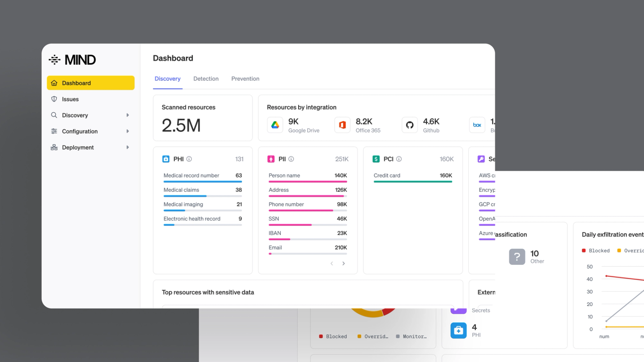644x362 pixels.
Task: Toggle the Blocked legend in exfiltration chart
Action: pos(596,251)
